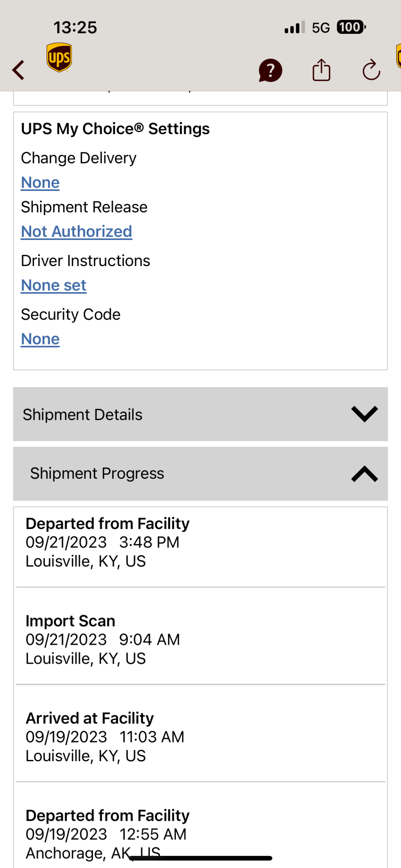Open the 'Not Authorized' shipment release link
This screenshot has height=868, width=401.
(x=76, y=232)
